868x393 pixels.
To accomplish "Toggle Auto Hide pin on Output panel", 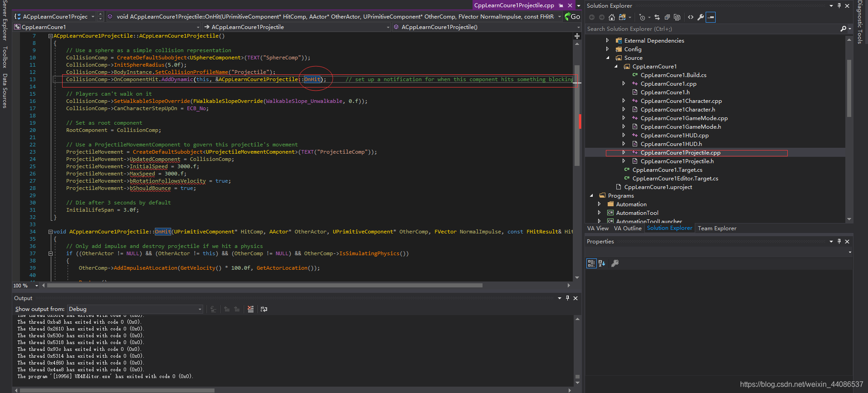I will click(567, 298).
